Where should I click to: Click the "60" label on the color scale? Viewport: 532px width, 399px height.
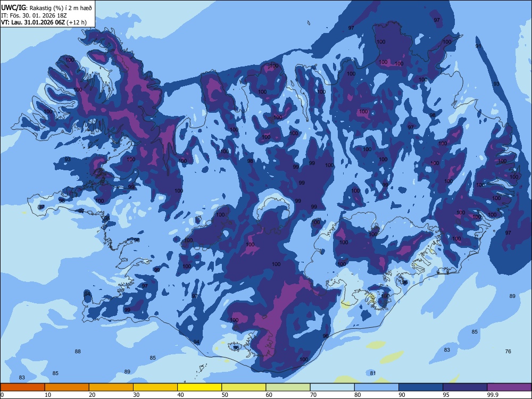tap(269, 395)
